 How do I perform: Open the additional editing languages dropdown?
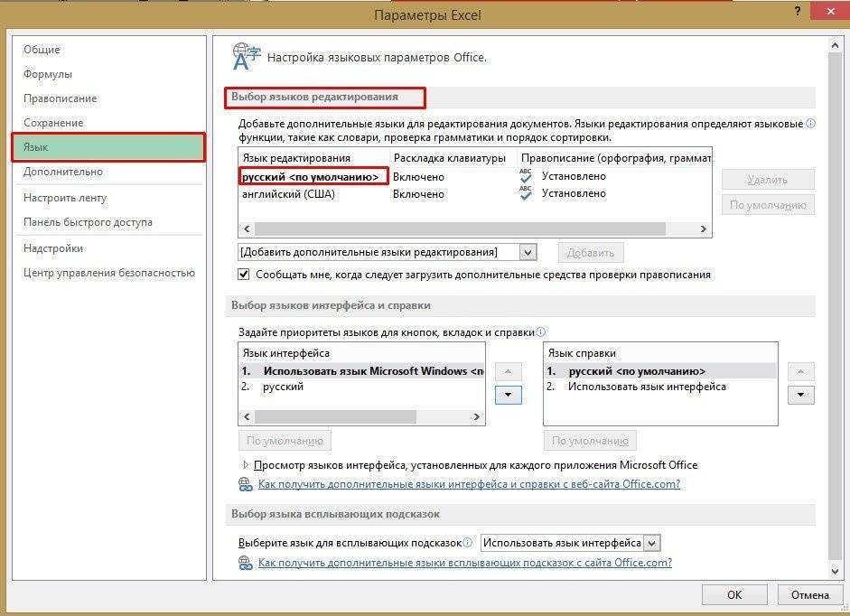click(528, 252)
